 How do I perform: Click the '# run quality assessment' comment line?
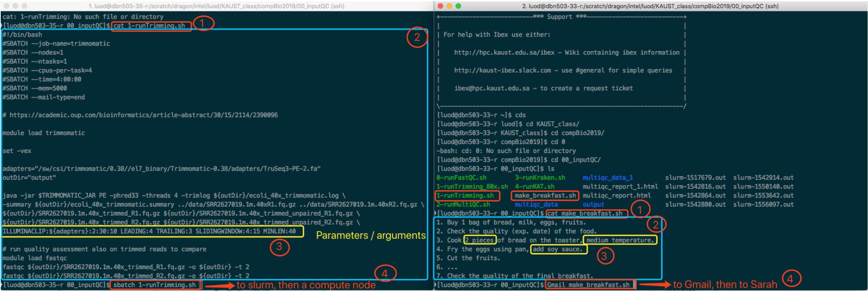pos(104,249)
